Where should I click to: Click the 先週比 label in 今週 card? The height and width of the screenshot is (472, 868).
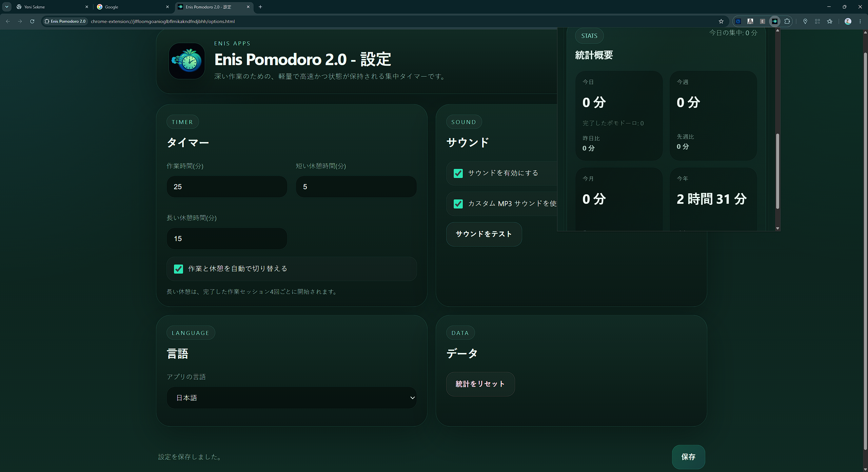(x=685, y=137)
